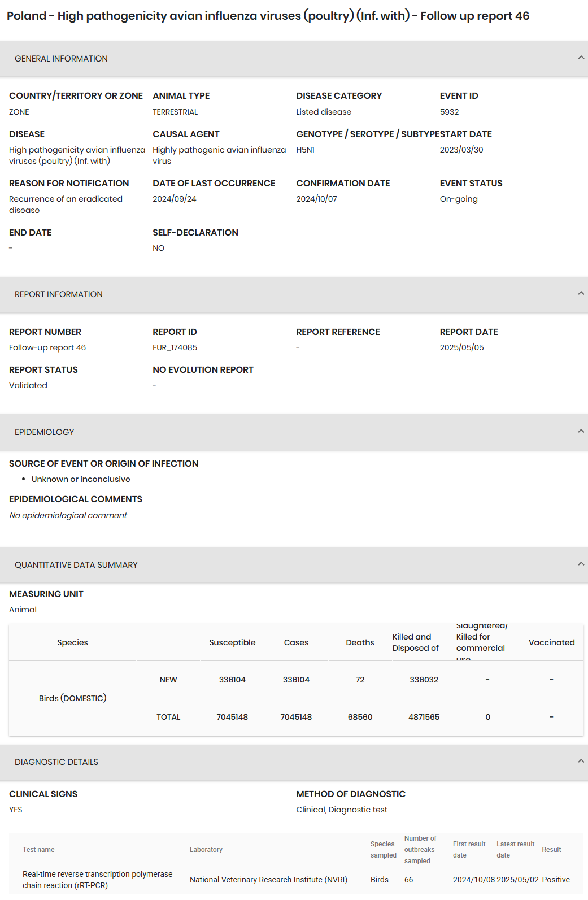The width and height of the screenshot is (588, 900).
Task: Click the Birds (DOMESTIC) species cell
Action: [73, 698]
